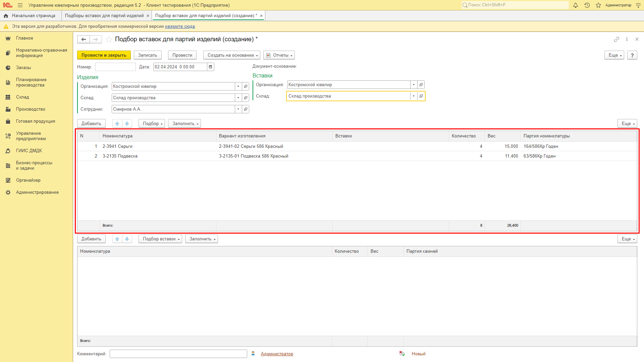Navigate forward with the right arrow button
The height and width of the screenshot is (362, 644).
tap(96, 39)
